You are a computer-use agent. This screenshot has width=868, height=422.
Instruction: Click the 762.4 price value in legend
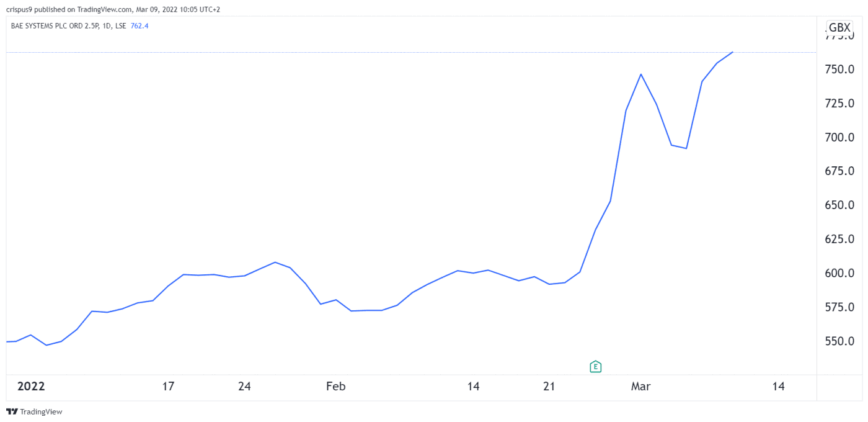coord(139,26)
